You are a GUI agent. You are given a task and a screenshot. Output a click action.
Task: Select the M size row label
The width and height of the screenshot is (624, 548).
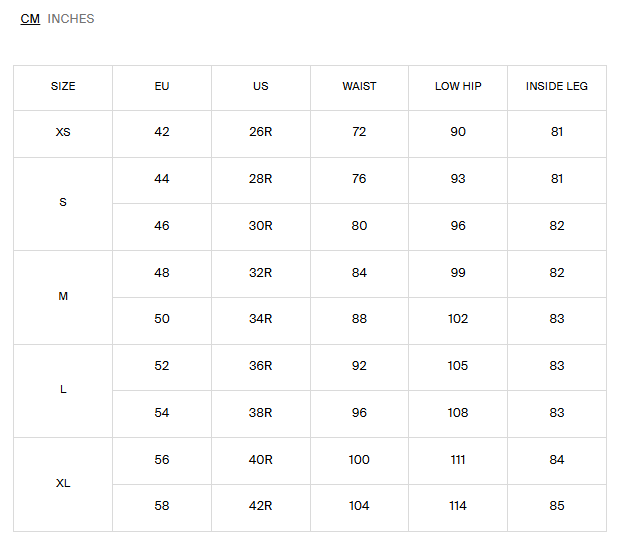(x=63, y=297)
